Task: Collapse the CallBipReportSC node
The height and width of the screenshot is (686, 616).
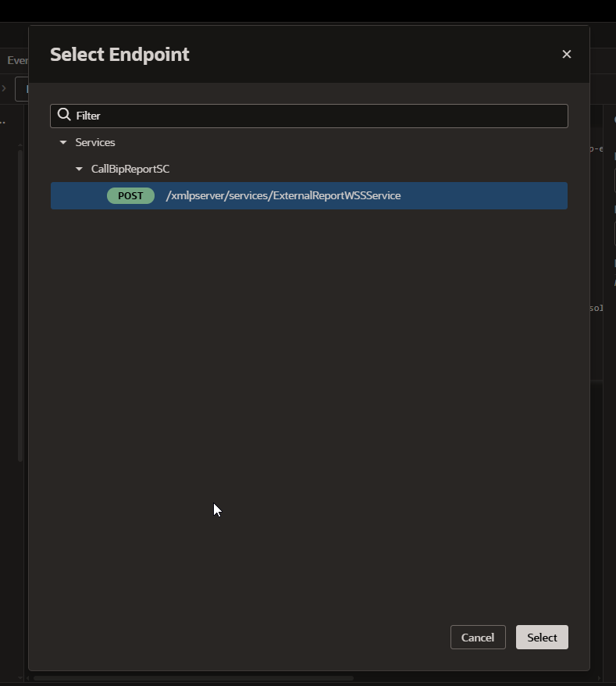Action: click(79, 169)
